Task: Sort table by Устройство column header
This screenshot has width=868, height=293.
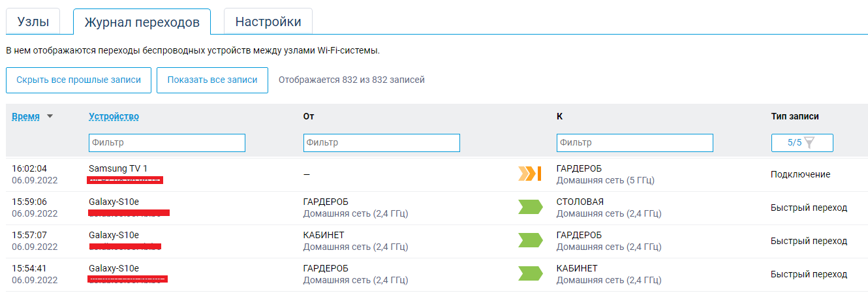Action: coord(114,117)
